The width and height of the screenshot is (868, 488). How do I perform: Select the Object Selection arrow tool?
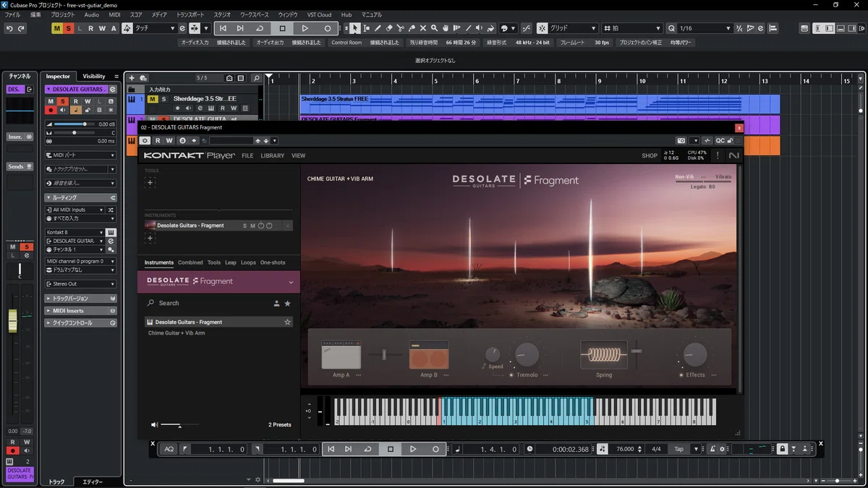pos(354,28)
